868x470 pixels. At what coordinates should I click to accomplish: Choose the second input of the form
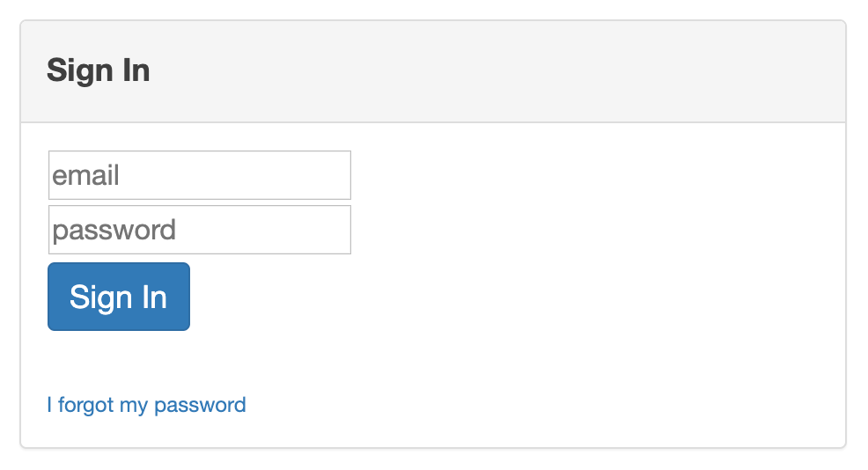pyautogui.click(x=200, y=230)
